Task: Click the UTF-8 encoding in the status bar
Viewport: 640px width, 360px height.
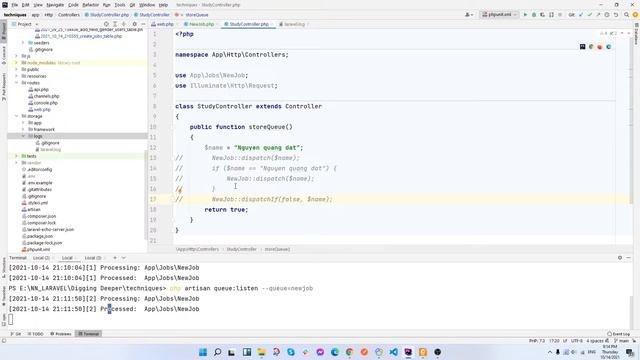Action: pos(577,340)
